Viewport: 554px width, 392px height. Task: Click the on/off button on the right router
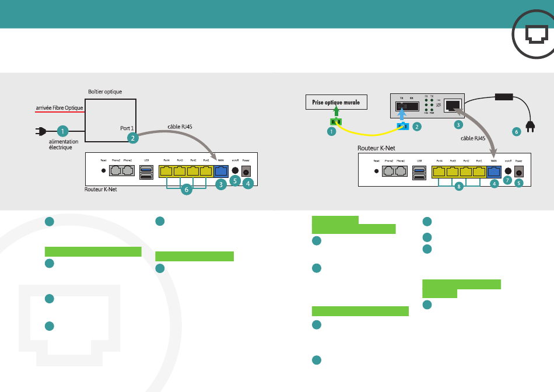tap(508, 171)
